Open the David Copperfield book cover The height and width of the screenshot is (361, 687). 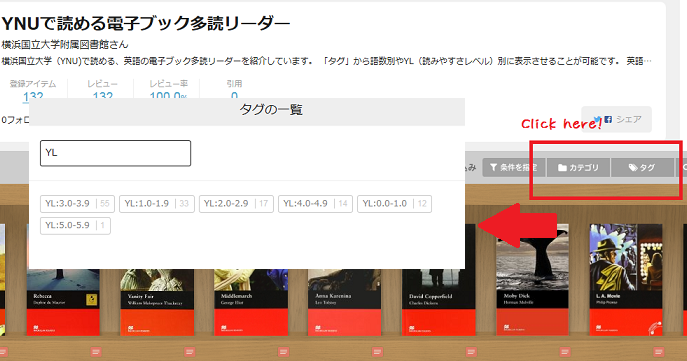(x=439, y=302)
